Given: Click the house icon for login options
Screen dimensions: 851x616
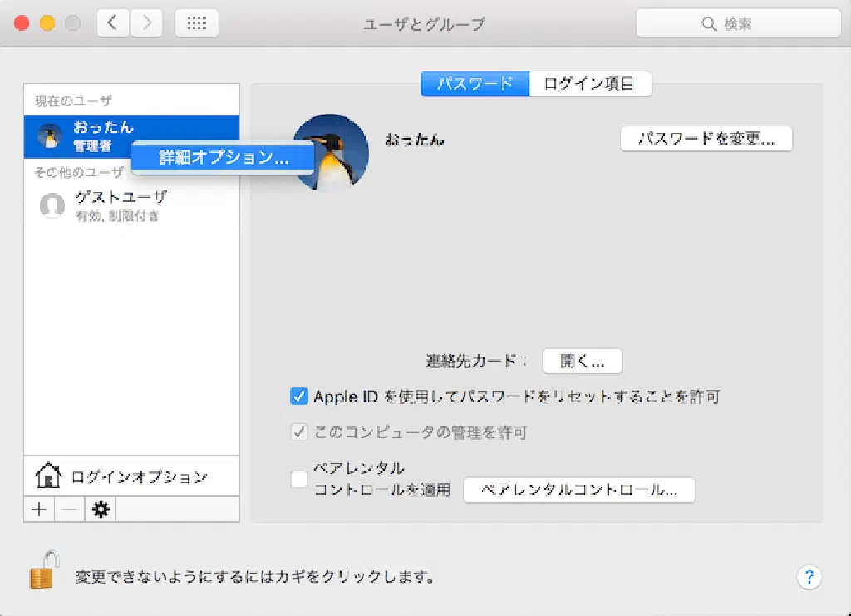Looking at the screenshot, I should coord(48,476).
